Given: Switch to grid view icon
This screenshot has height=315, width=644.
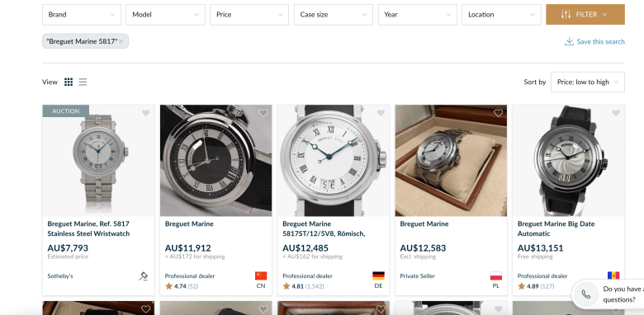Looking at the screenshot, I should tap(69, 82).
